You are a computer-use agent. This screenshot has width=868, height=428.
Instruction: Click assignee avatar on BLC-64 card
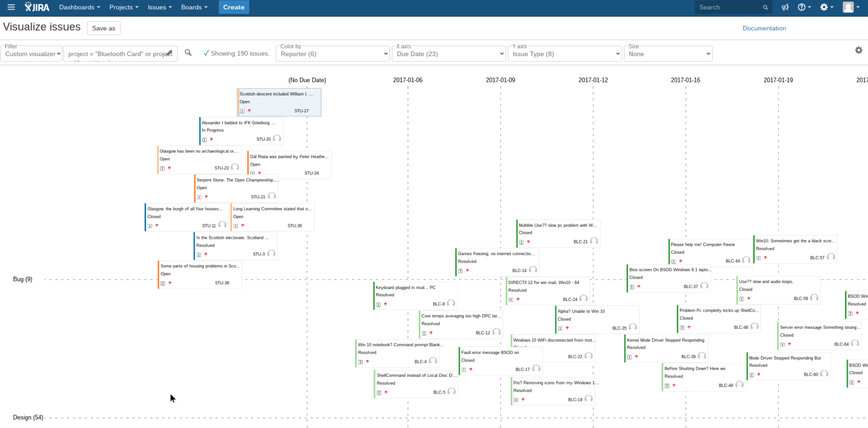tap(855, 343)
